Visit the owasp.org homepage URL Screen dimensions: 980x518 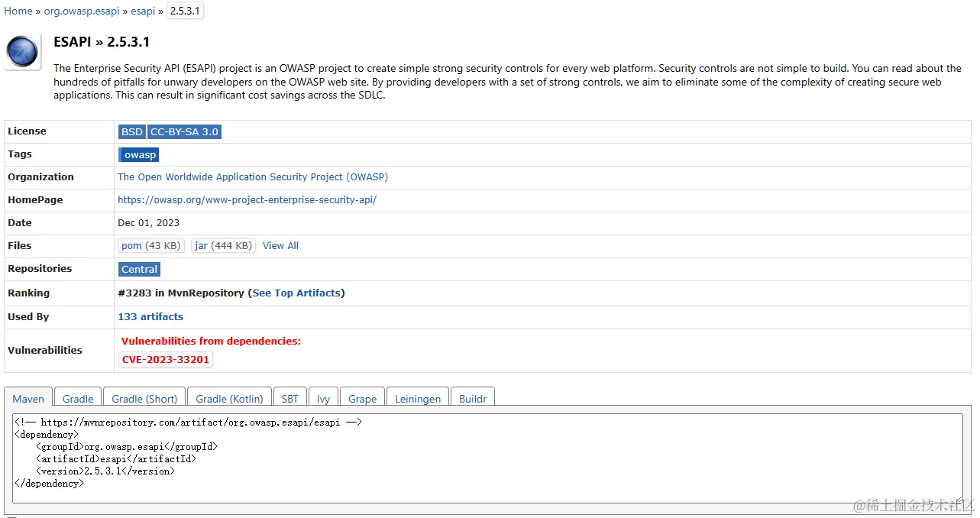coord(247,199)
